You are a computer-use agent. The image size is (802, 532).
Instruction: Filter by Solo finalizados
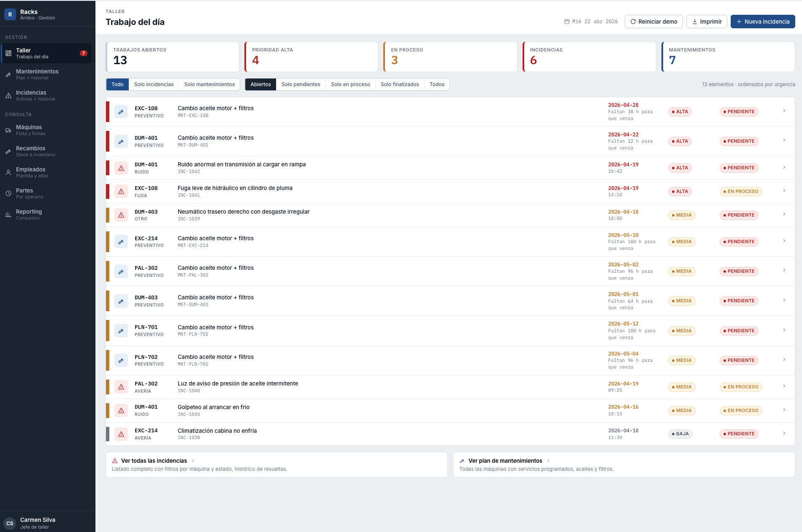click(x=400, y=84)
